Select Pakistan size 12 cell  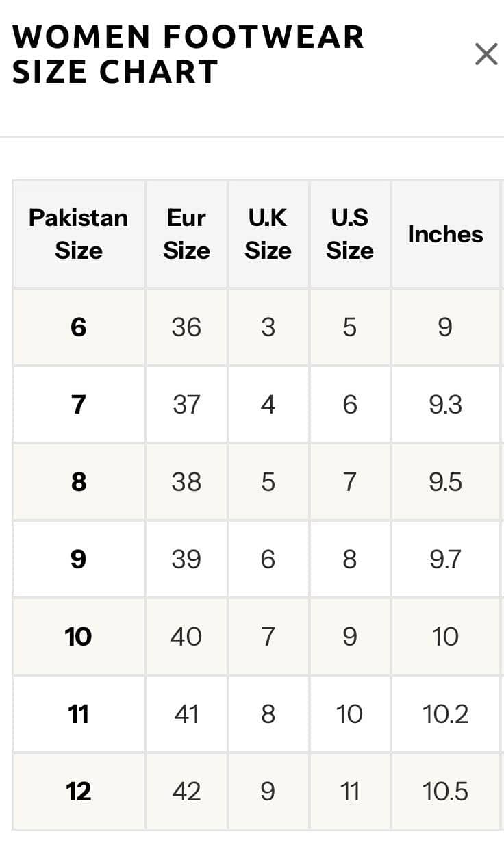[x=79, y=792]
